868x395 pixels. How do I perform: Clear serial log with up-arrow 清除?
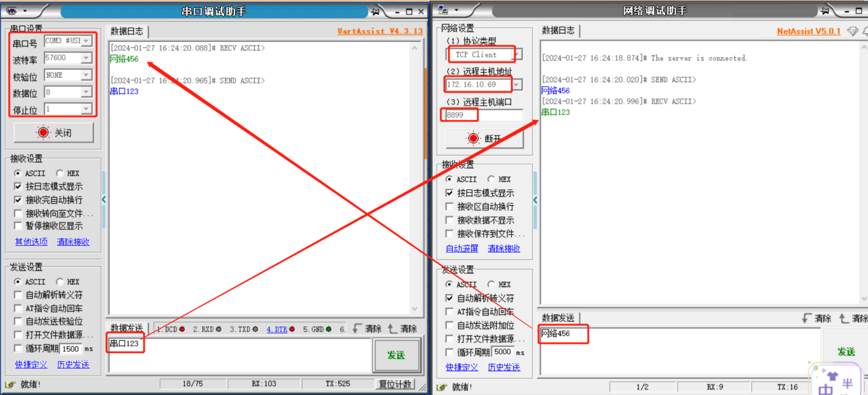click(x=402, y=329)
